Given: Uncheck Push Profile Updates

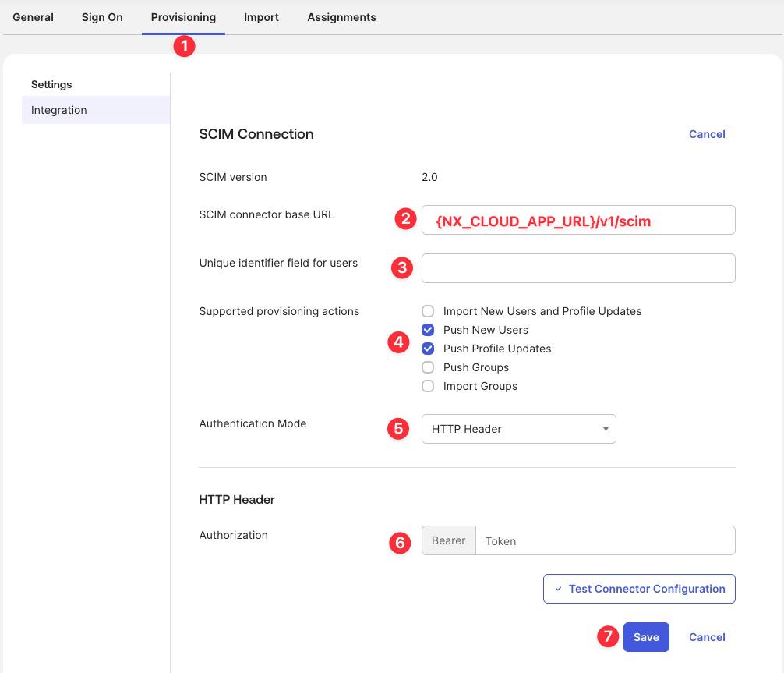Looking at the screenshot, I should pyautogui.click(x=428, y=349).
